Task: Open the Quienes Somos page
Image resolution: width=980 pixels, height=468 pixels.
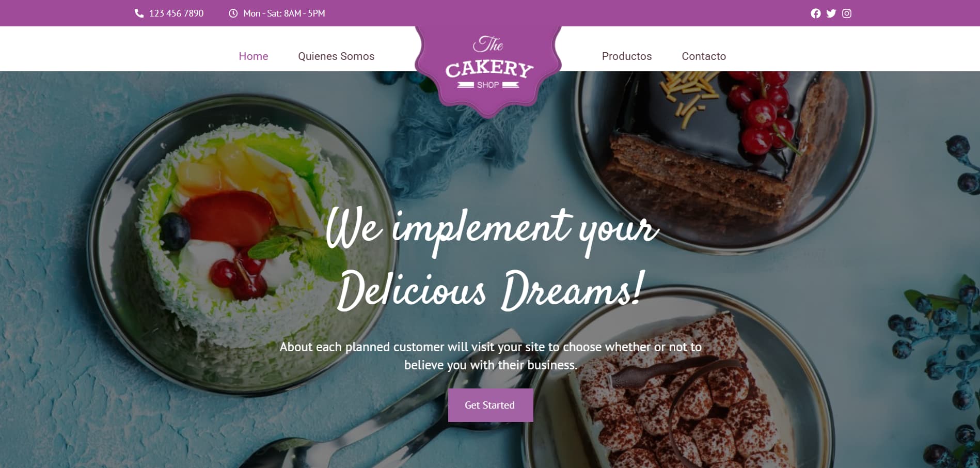Action: point(336,56)
